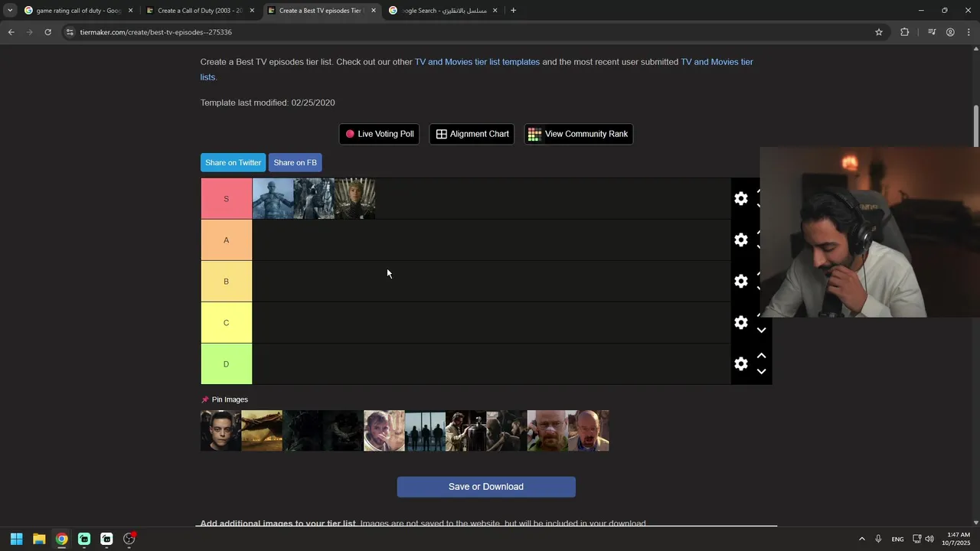980x551 pixels.
Task: Open tab search dropdown arrow
Action: click(x=10, y=11)
